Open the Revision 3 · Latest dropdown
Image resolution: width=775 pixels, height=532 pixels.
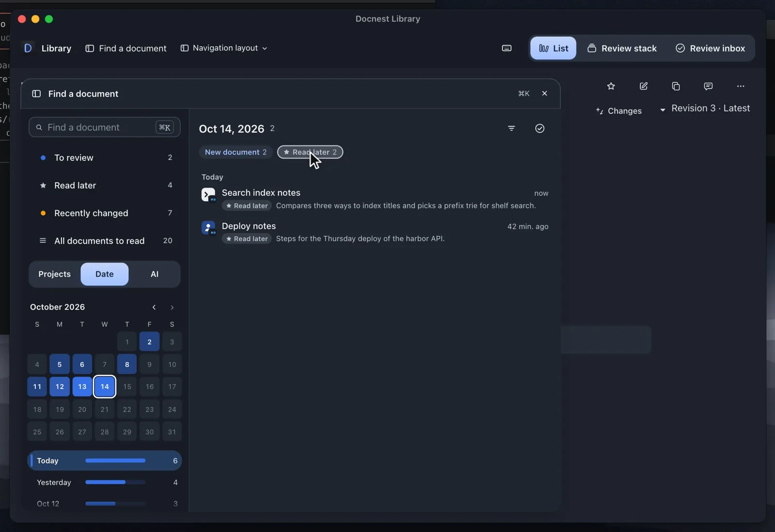click(x=705, y=109)
